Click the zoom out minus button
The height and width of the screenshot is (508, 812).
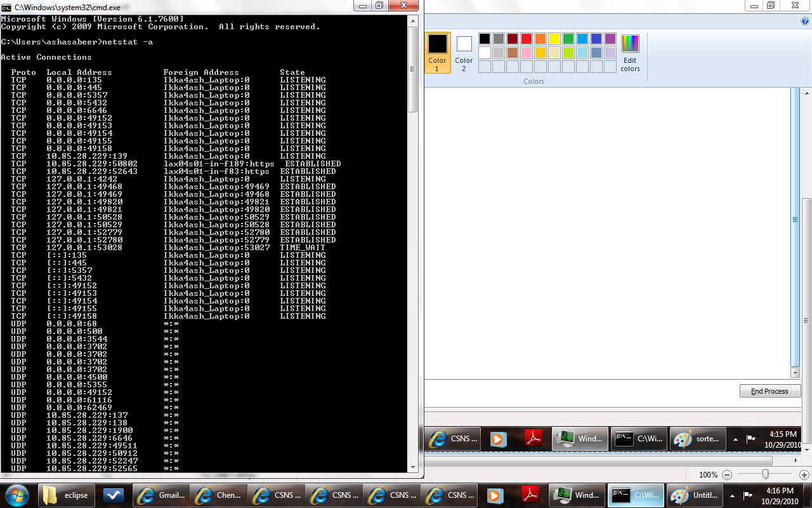(x=727, y=474)
